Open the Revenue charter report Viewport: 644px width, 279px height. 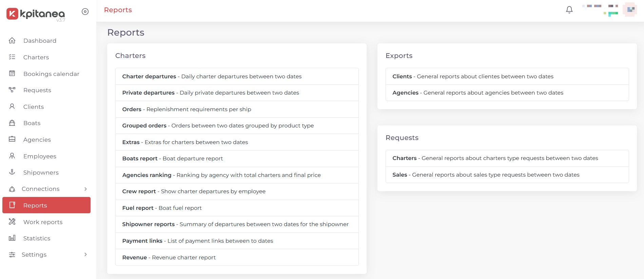point(237,257)
